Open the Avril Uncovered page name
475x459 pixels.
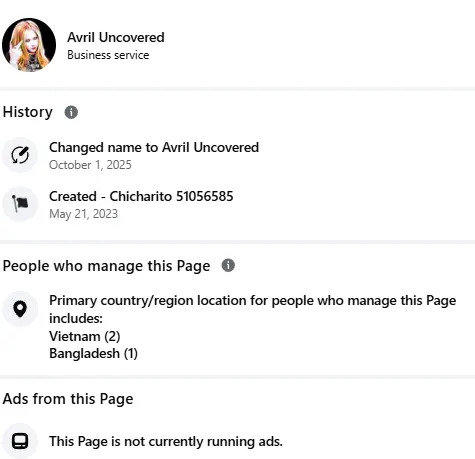point(116,37)
